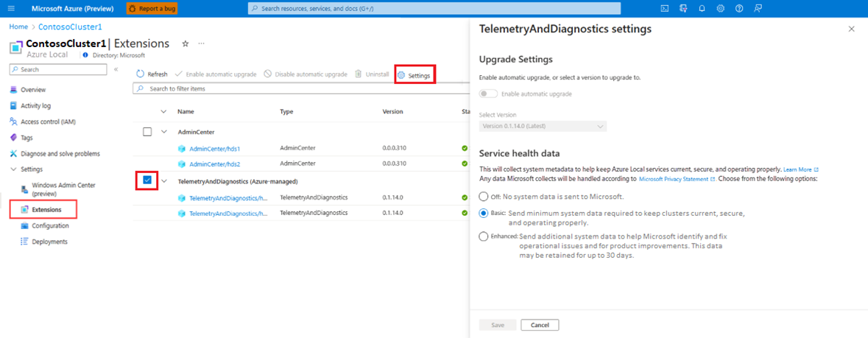Image resolution: width=868 pixels, height=338 pixels.
Task: Open Cloud Shell from top bar
Action: pos(665,8)
